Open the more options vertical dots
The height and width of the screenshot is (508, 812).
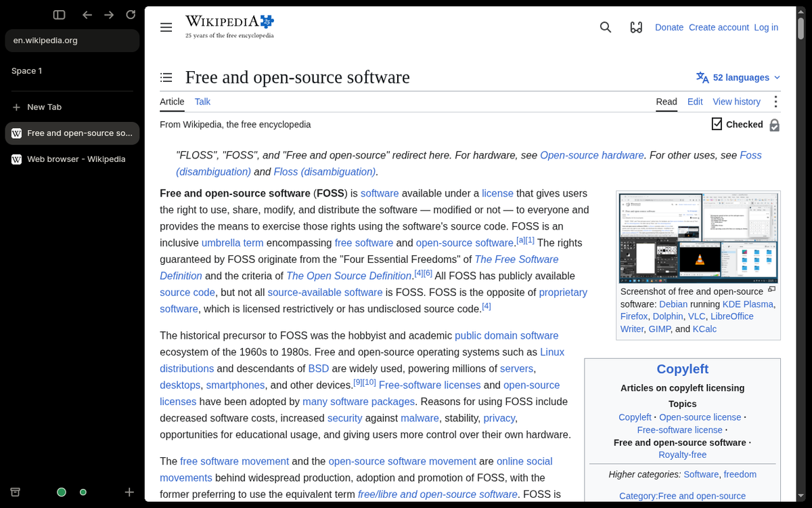tap(775, 102)
